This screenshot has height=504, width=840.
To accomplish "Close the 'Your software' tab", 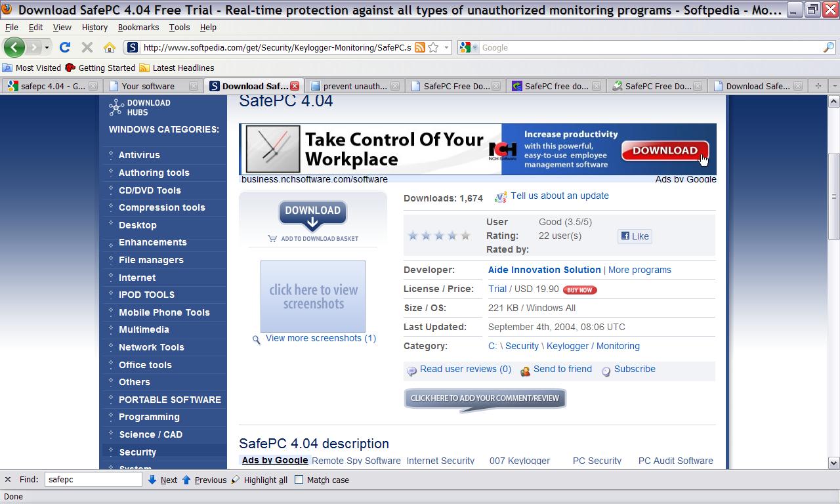I will [x=194, y=86].
